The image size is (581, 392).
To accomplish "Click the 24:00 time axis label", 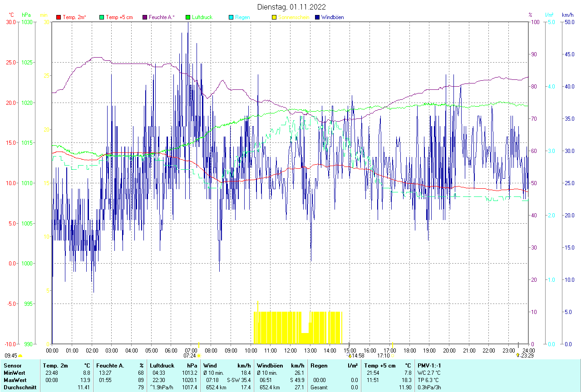I will point(528,350).
